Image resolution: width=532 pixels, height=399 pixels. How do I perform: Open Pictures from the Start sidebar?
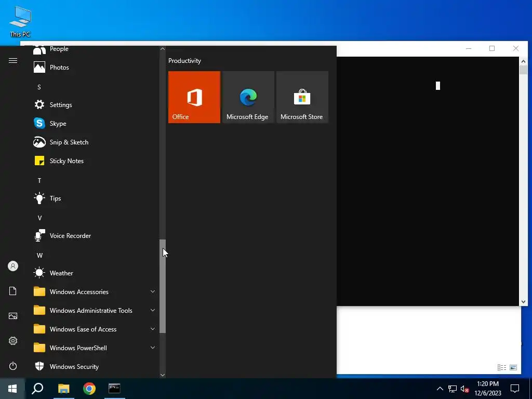tap(13, 316)
